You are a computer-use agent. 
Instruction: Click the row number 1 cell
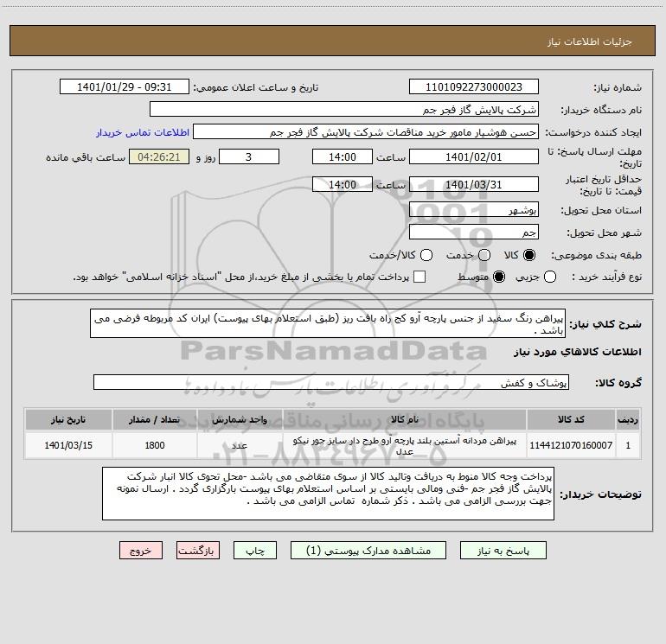[x=628, y=445]
